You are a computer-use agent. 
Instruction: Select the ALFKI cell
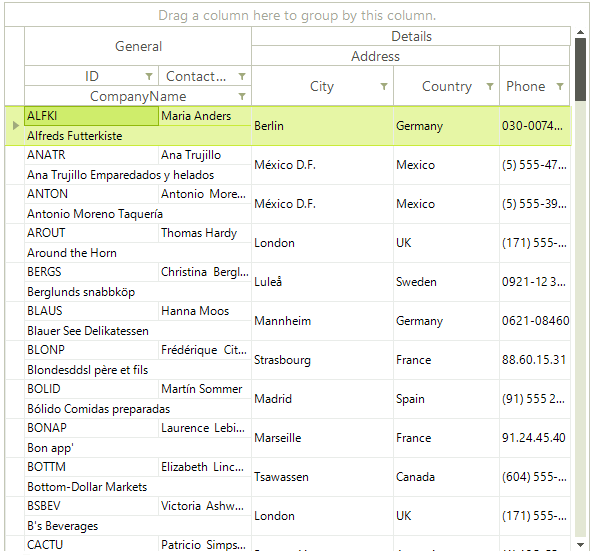coord(91,116)
